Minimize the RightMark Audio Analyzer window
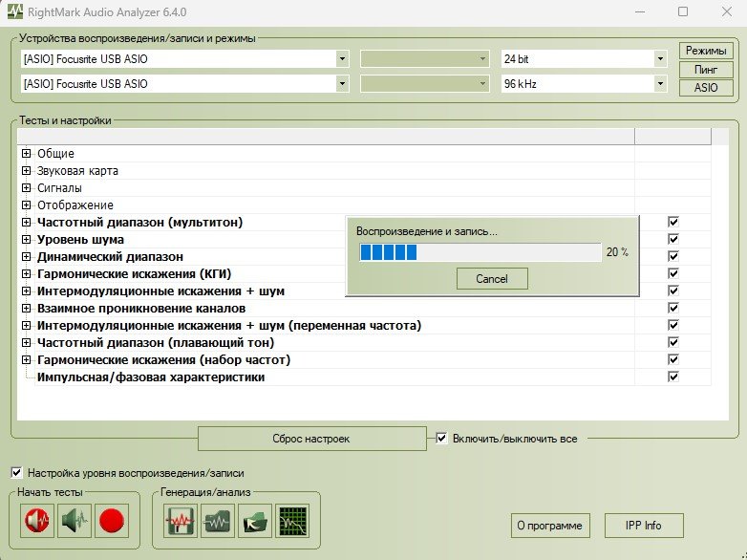 (641, 11)
